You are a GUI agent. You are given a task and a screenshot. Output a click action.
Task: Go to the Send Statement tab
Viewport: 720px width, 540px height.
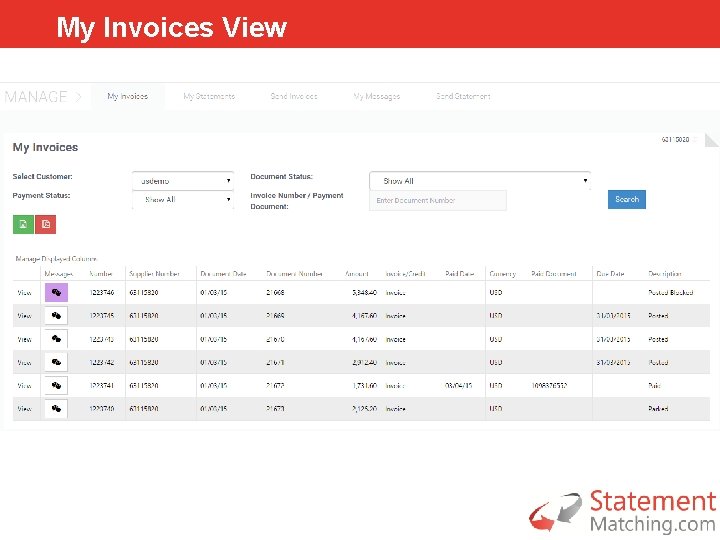pyautogui.click(x=463, y=96)
